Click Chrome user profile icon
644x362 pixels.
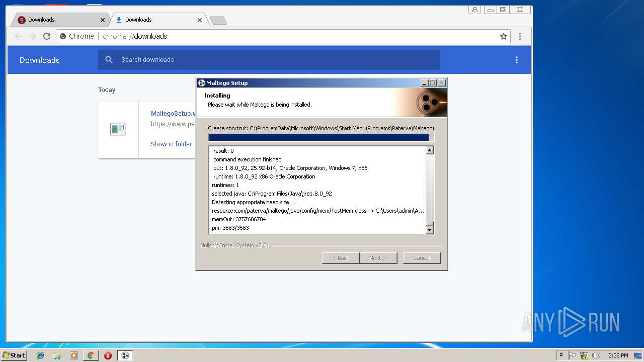click(475, 10)
